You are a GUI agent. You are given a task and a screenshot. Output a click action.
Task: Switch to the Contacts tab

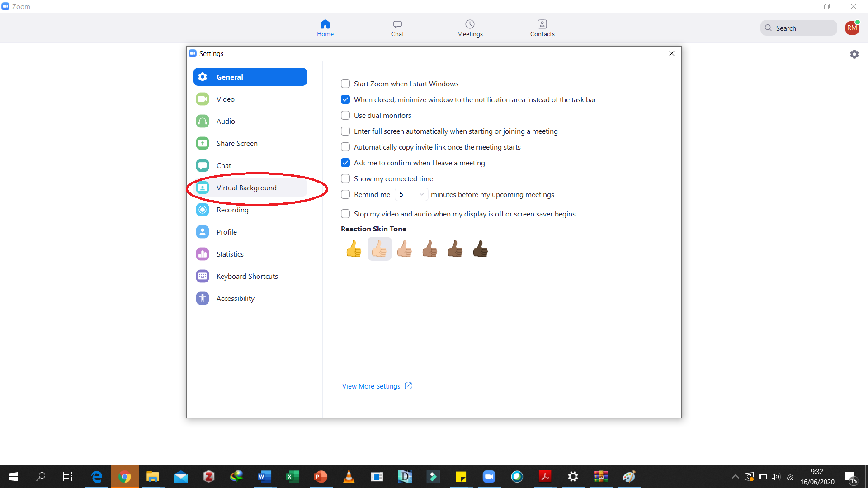(542, 28)
